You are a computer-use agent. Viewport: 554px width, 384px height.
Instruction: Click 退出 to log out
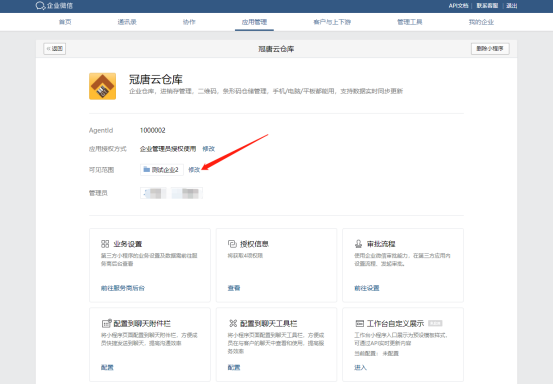click(512, 6)
